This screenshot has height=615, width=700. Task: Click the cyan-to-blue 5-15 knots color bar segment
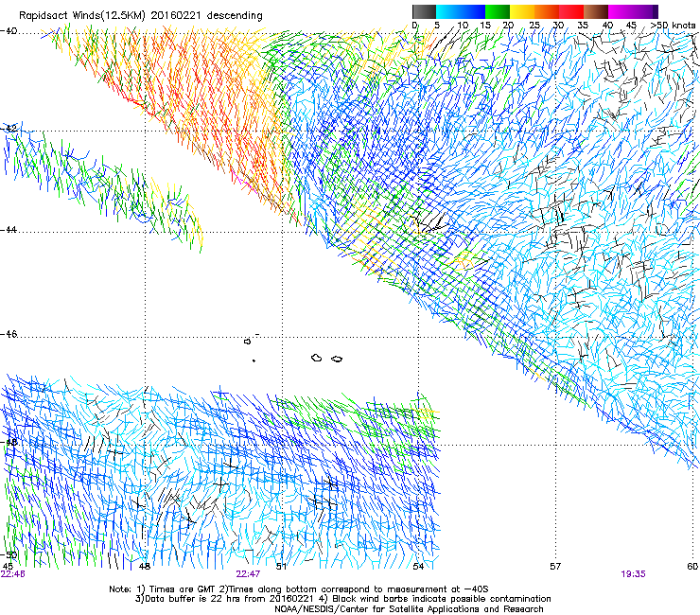tap(461, 11)
